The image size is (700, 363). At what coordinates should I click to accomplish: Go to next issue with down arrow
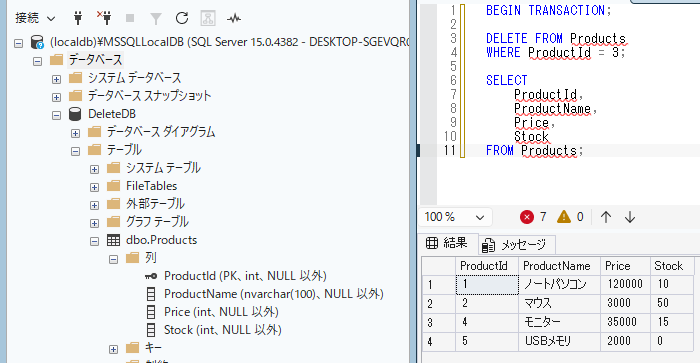coord(630,217)
